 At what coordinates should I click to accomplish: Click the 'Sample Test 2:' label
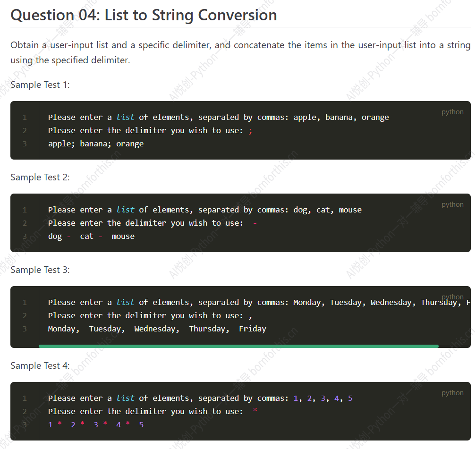(40, 178)
